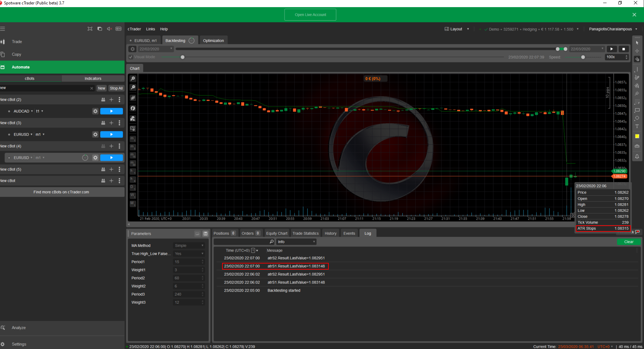Click the chart zoom out magnifier
The height and width of the screenshot is (349, 644).
[133, 87]
